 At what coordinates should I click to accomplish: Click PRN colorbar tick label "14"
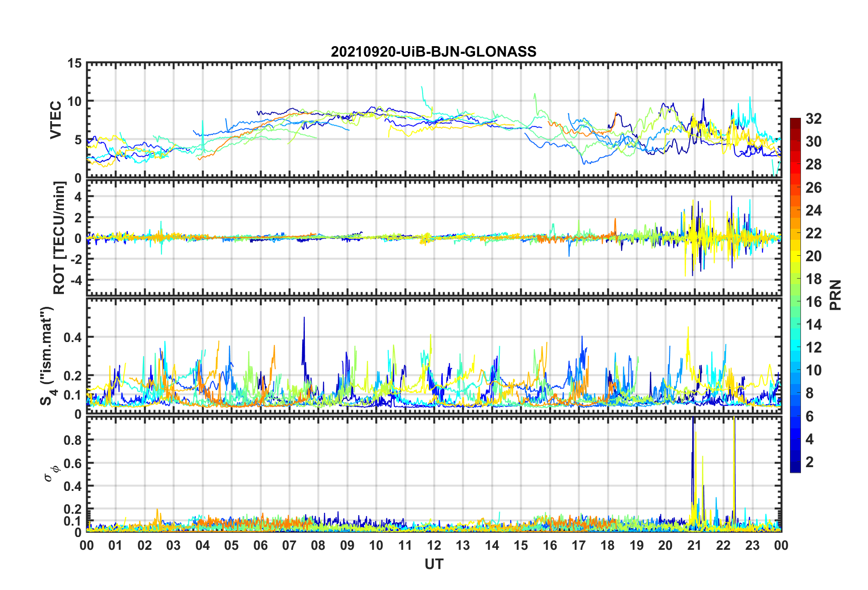pyautogui.click(x=814, y=324)
